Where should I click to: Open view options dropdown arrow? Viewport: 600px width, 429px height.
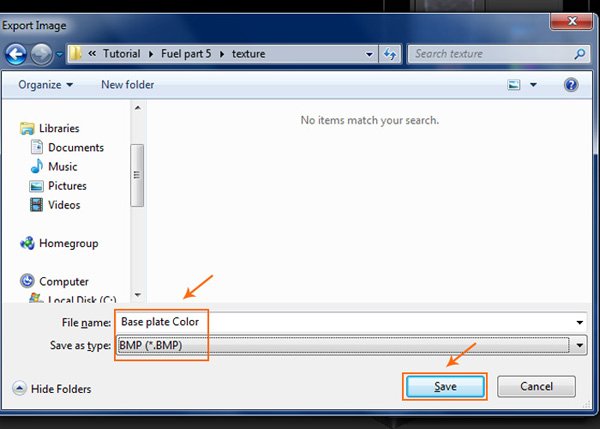click(534, 85)
